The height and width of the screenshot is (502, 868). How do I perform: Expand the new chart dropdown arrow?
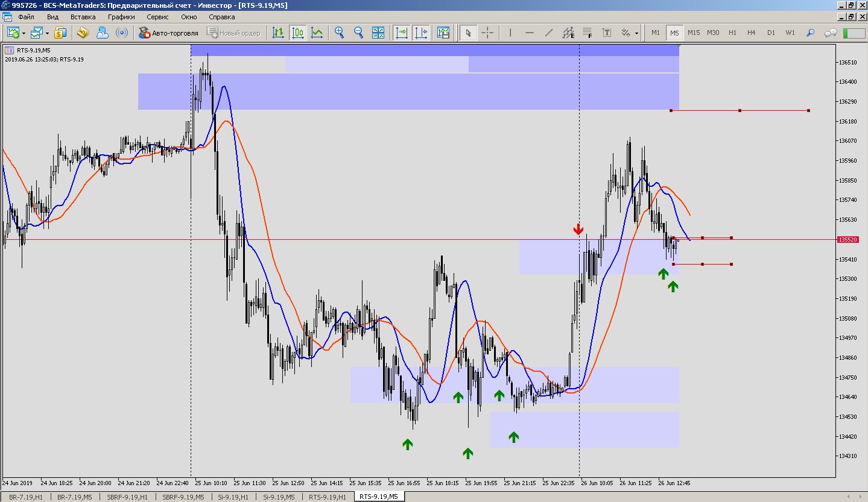tap(24, 33)
